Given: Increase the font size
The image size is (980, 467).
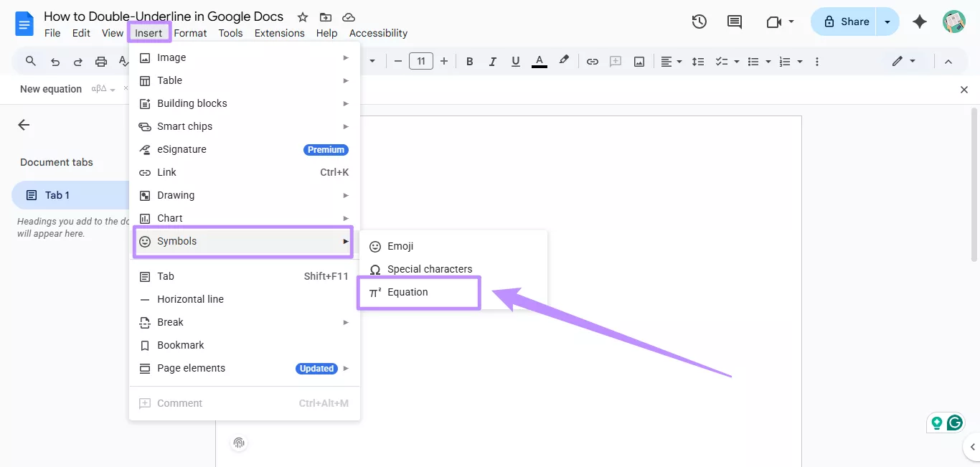Looking at the screenshot, I should click(x=444, y=62).
